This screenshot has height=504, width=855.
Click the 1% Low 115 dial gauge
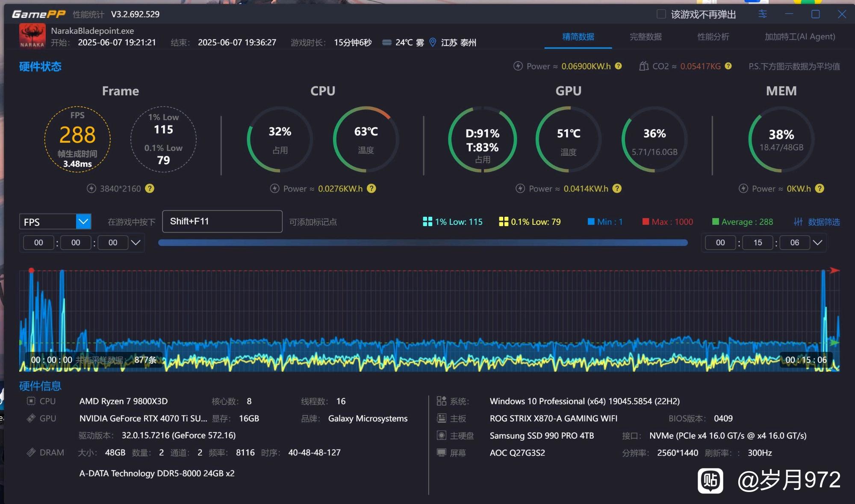coord(163,139)
